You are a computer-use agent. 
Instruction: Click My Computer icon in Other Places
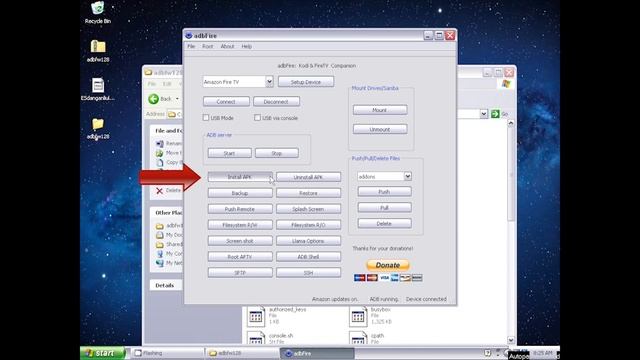[160, 254]
